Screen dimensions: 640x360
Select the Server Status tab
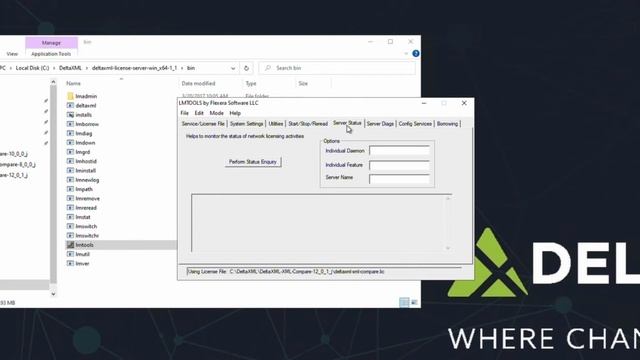click(x=347, y=123)
